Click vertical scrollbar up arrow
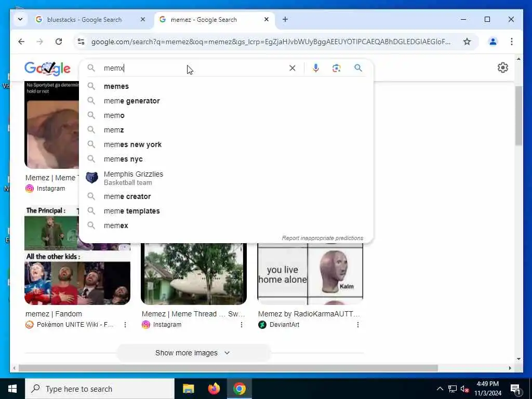This screenshot has height=399, width=532. coord(518,59)
